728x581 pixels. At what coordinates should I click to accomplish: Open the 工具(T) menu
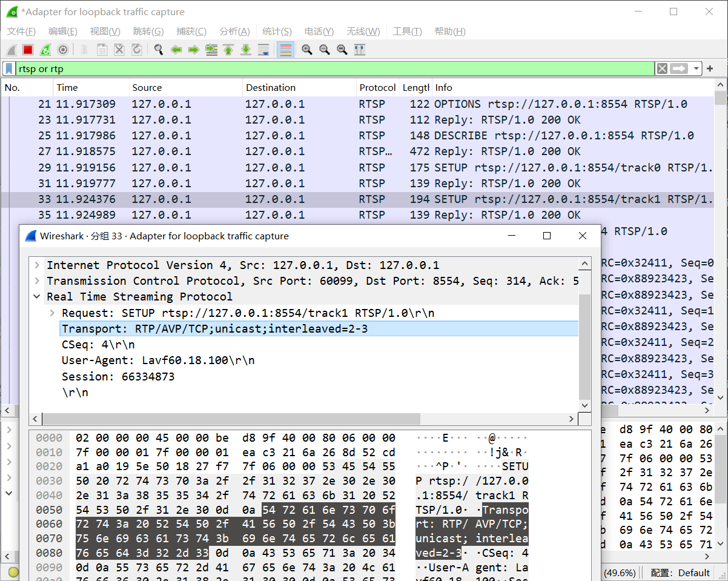point(407,32)
